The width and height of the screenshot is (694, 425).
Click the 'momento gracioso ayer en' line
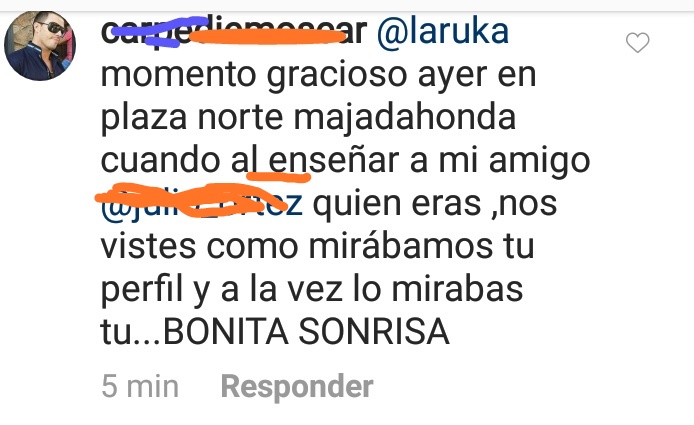point(319,75)
